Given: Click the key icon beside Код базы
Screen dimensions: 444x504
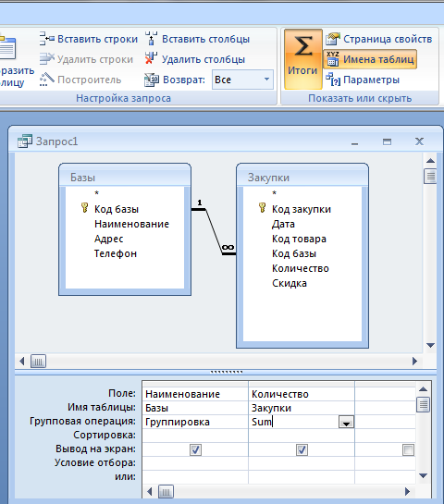Looking at the screenshot, I should coord(84,208).
